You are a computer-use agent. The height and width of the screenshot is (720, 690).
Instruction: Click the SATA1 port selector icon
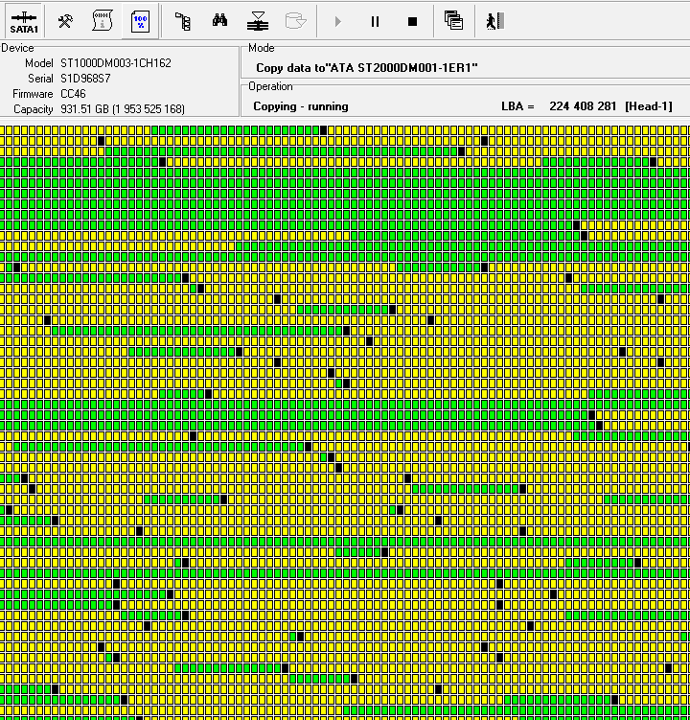[24, 21]
